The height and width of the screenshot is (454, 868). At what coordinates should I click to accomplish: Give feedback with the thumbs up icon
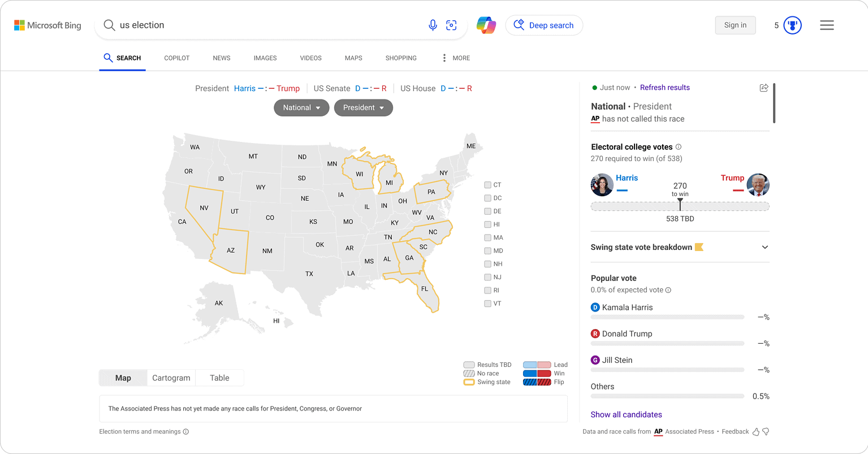[x=756, y=431]
